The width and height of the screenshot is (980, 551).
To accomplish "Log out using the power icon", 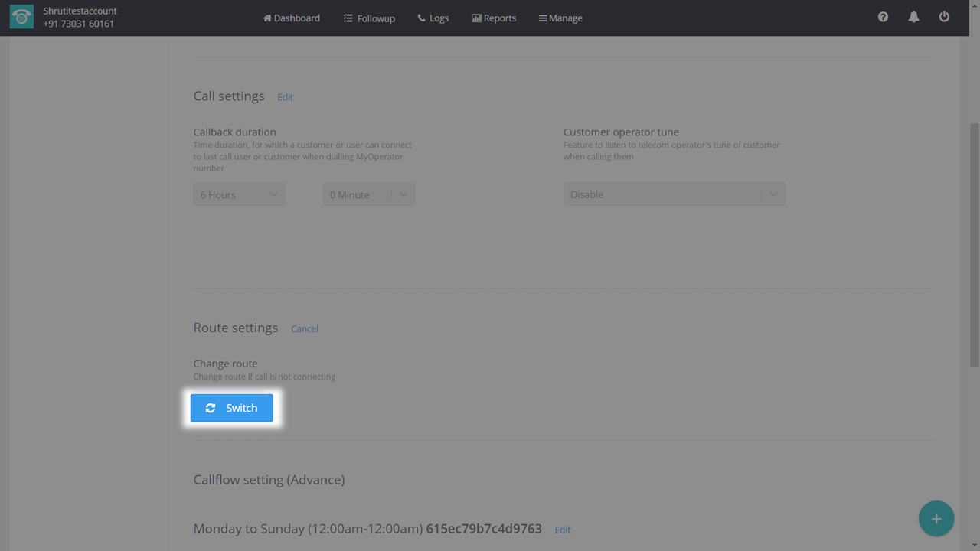I will click(944, 17).
